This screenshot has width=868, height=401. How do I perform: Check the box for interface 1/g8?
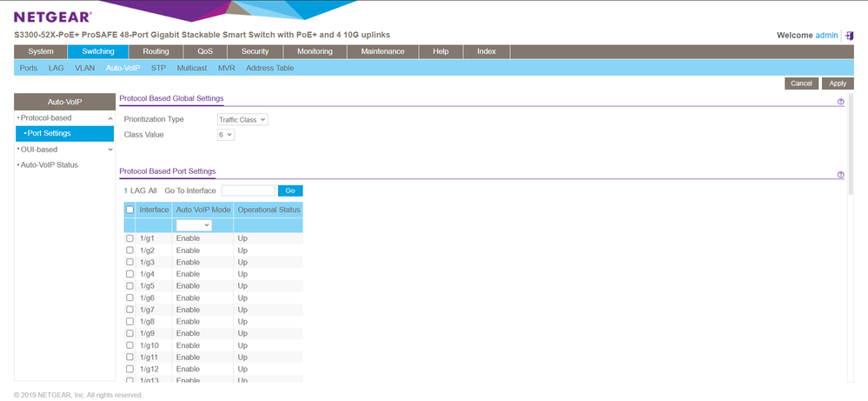click(129, 321)
